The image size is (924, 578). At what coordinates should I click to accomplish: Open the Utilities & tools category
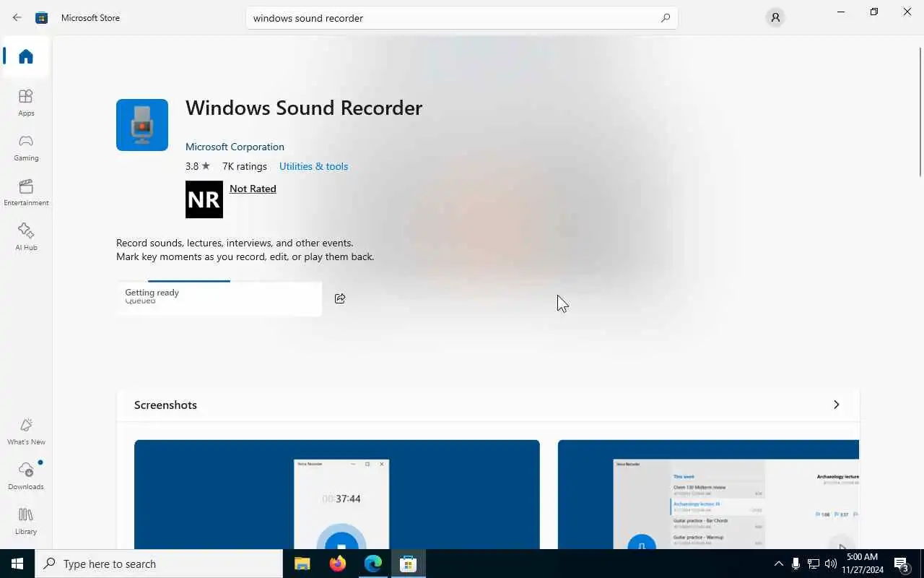point(313,166)
